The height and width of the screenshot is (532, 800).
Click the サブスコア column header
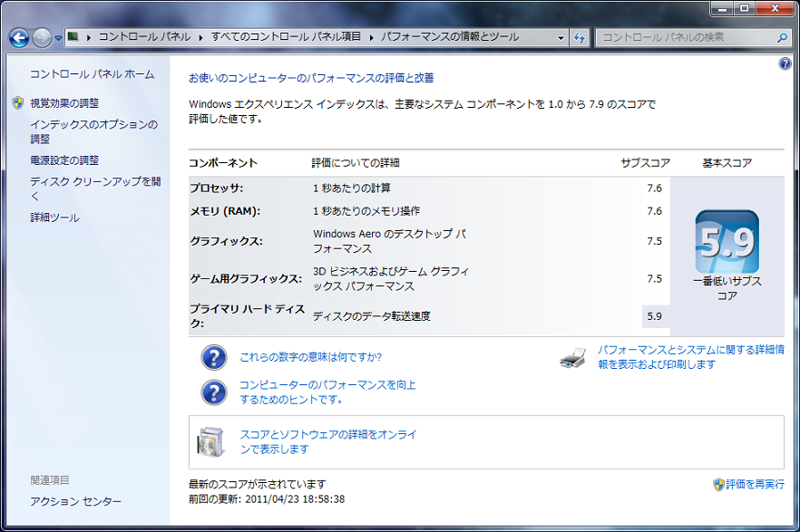click(646, 163)
